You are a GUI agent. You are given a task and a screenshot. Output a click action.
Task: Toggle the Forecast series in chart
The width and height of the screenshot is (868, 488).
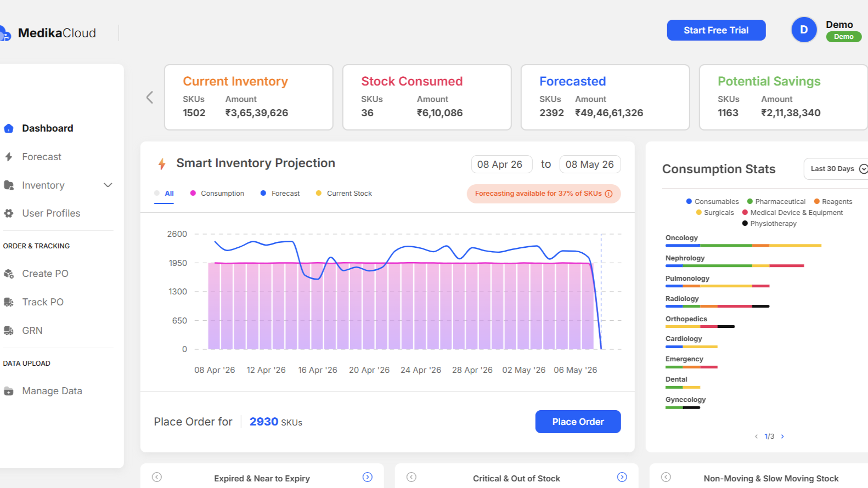click(x=280, y=194)
